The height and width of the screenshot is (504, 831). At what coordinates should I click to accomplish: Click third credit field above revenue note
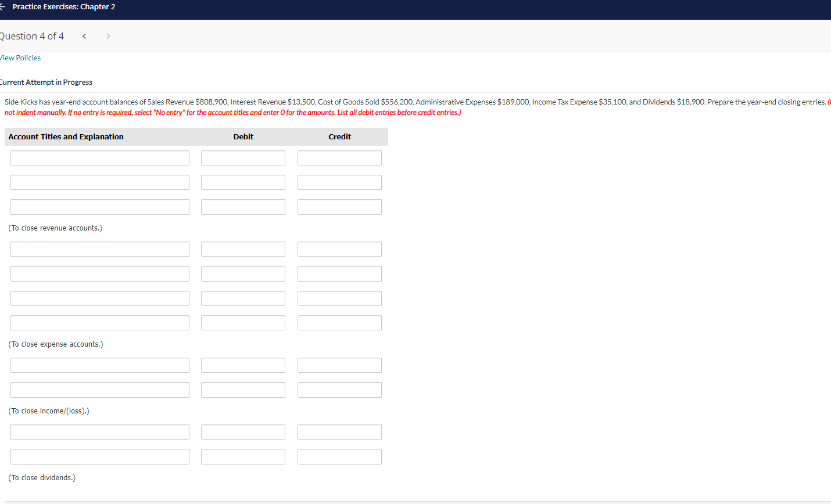[x=339, y=207]
